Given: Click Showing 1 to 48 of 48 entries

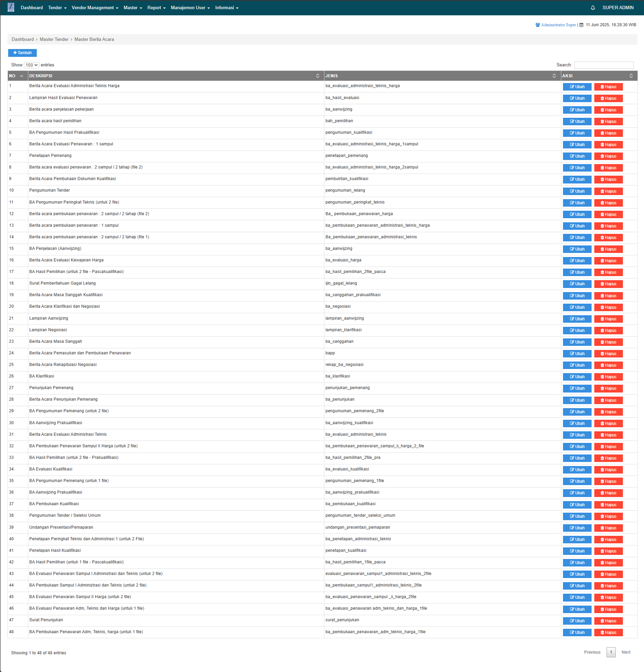Looking at the screenshot, I should tap(39, 653).
